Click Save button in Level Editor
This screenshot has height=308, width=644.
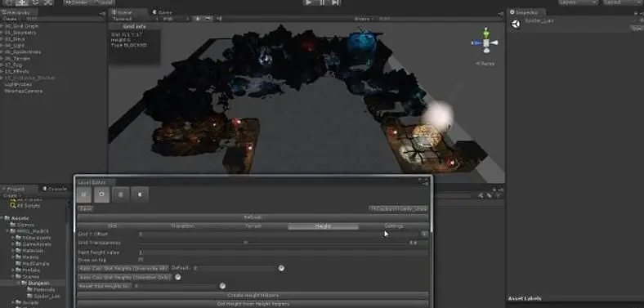point(86,208)
